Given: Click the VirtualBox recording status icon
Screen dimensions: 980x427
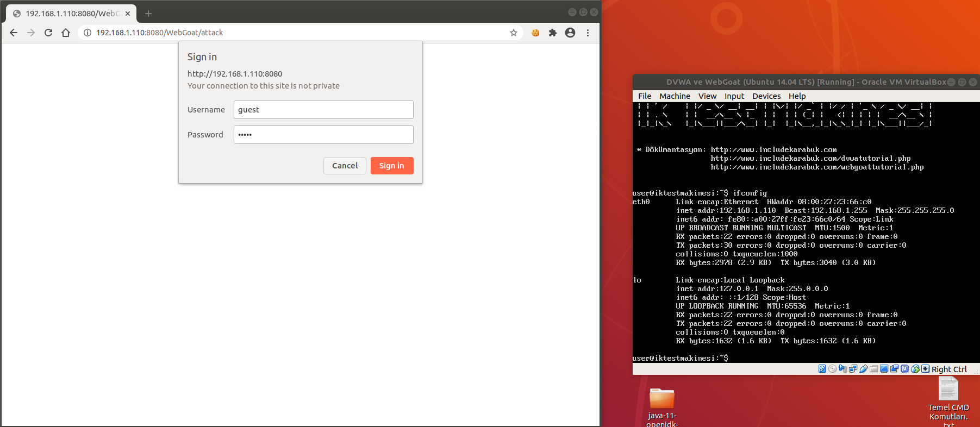Looking at the screenshot, I should [x=895, y=369].
